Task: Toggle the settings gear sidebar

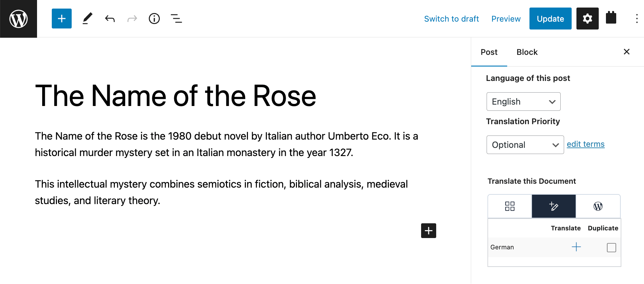Action: tap(587, 19)
